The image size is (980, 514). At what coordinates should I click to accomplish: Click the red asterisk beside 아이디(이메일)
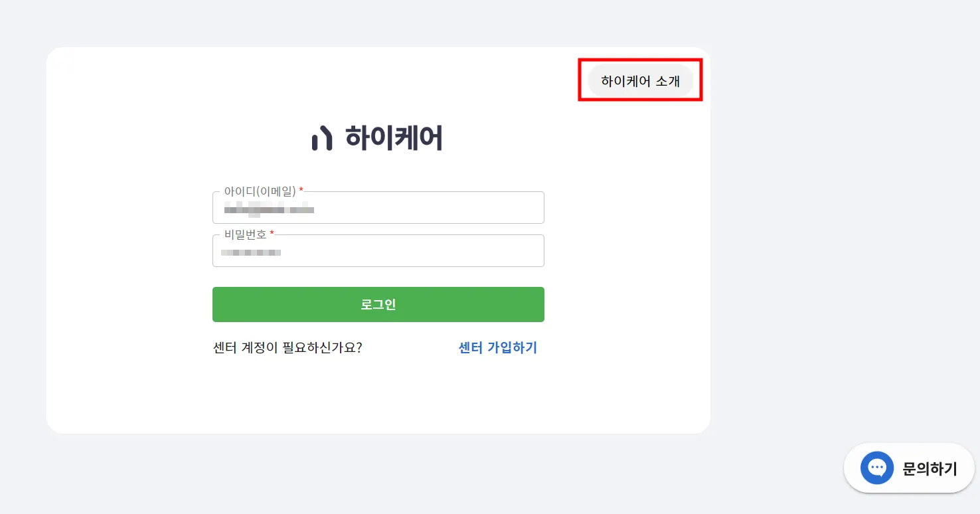[301, 190]
